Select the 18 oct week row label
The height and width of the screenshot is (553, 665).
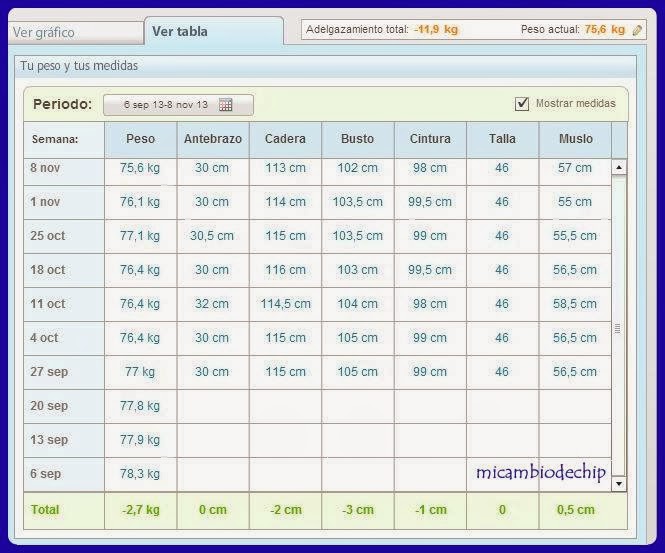tap(48, 270)
